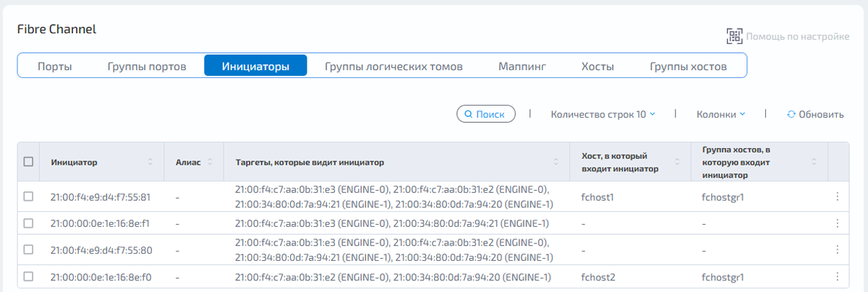Select the initiator text 21:00:f4:e9:d4:f7:55:80
Screen dimensions: 868x292
(101, 250)
